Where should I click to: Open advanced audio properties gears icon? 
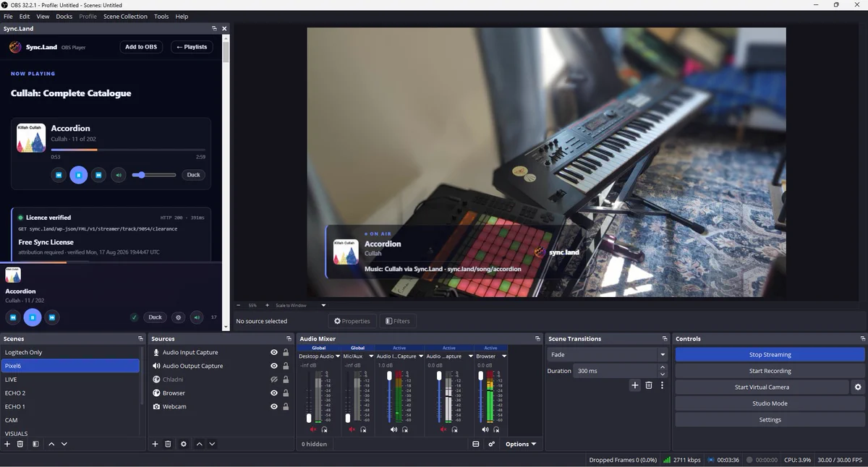491,444
